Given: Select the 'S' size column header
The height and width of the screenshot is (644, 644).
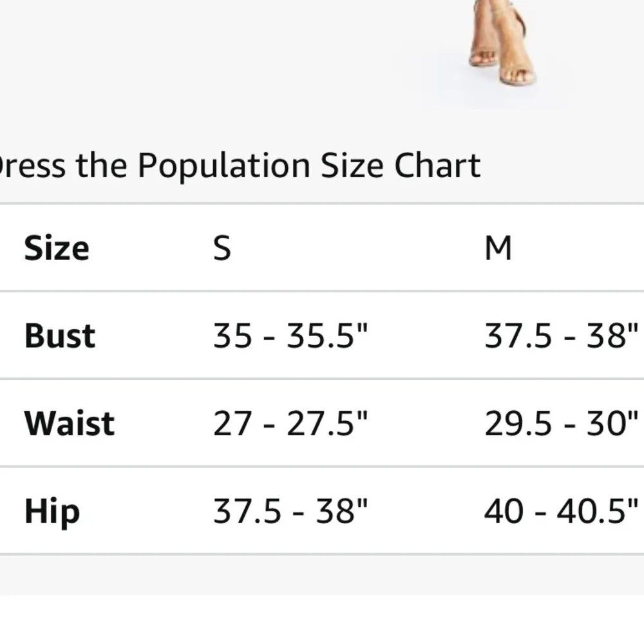Looking at the screenshot, I should pyautogui.click(x=222, y=248).
